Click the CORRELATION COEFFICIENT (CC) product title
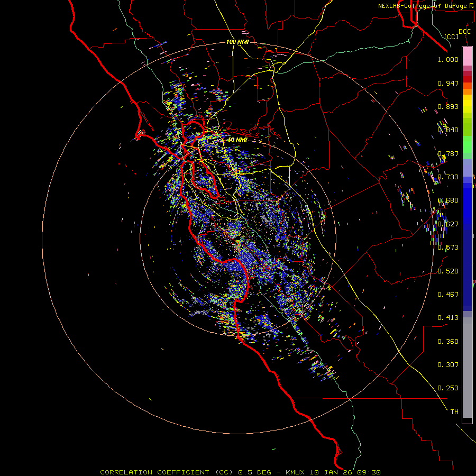 point(167,472)
